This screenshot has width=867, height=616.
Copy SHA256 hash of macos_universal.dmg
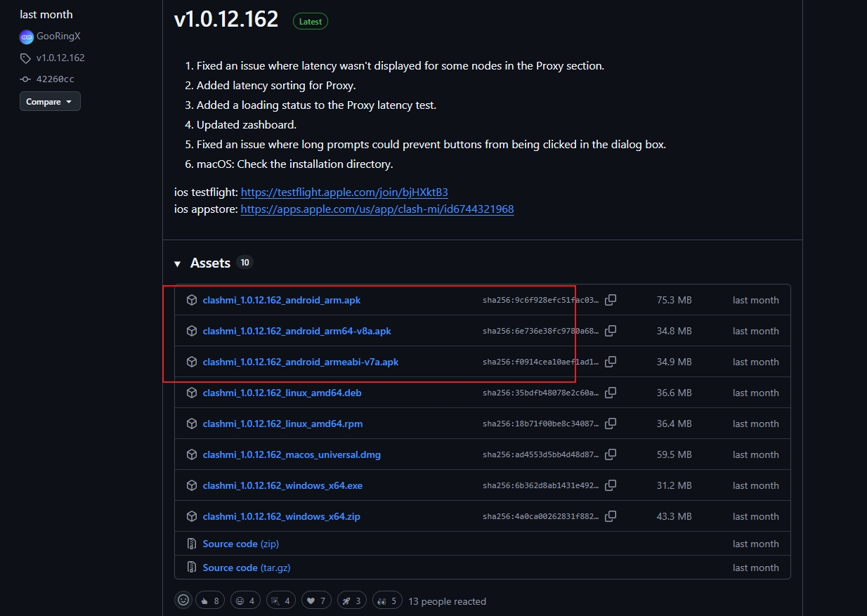[611, 454]
